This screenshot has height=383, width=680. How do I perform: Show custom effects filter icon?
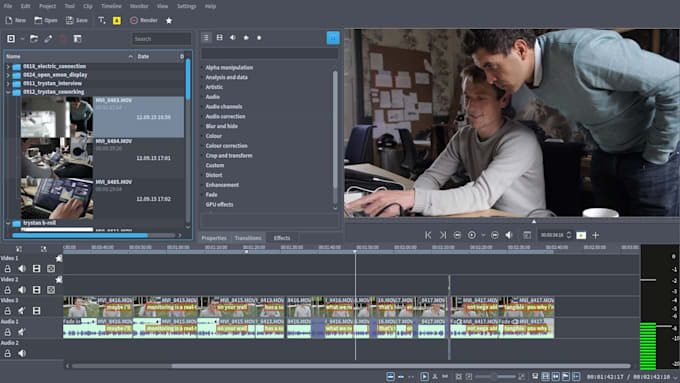tap(259, 38)
